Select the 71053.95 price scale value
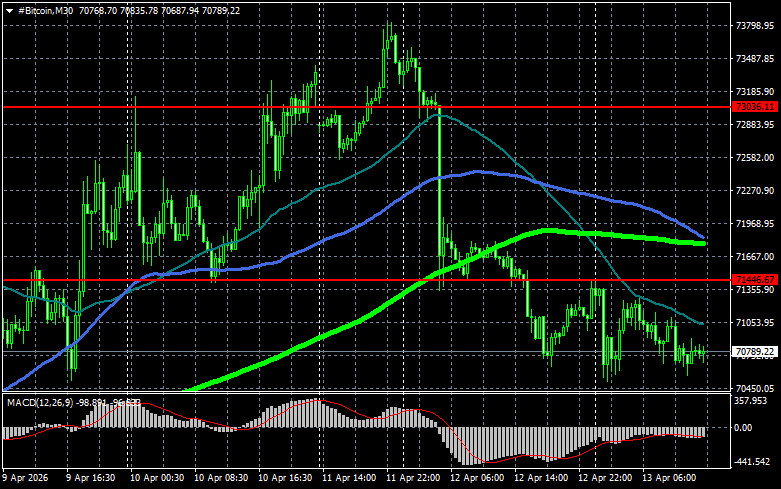This screenshot has width=781, height=489. (755, 323)
